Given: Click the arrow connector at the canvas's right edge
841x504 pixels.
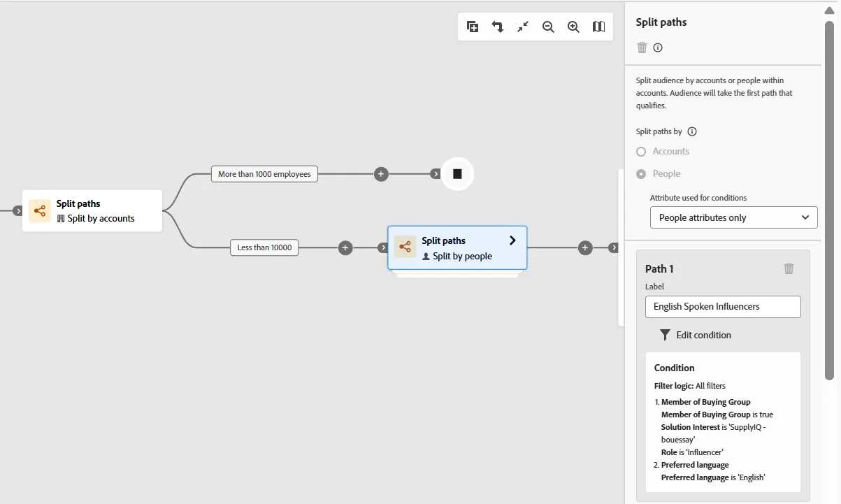Looking at the screenshot, I should tap(613, 247).
